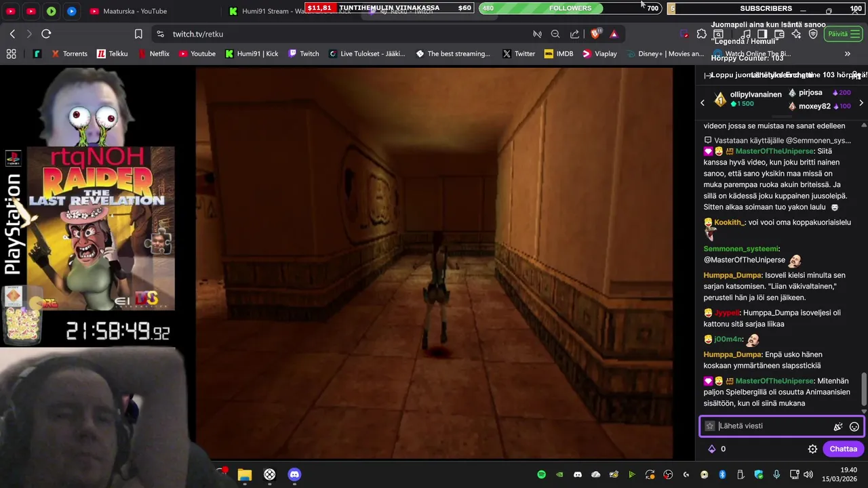The height and width of the screenshot is (488, 868).
Task: Open the Live Tulokset bookmark
Action: point(367,54)
